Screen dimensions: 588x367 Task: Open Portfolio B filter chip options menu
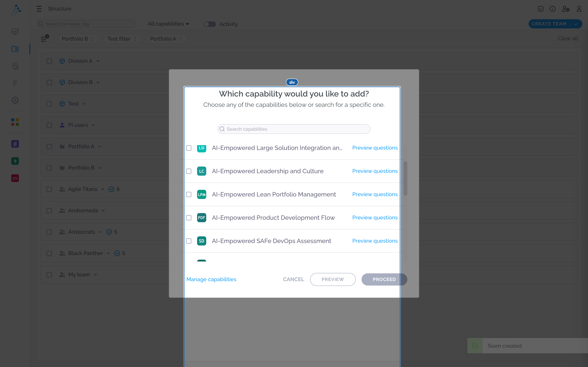click(93, 39)
